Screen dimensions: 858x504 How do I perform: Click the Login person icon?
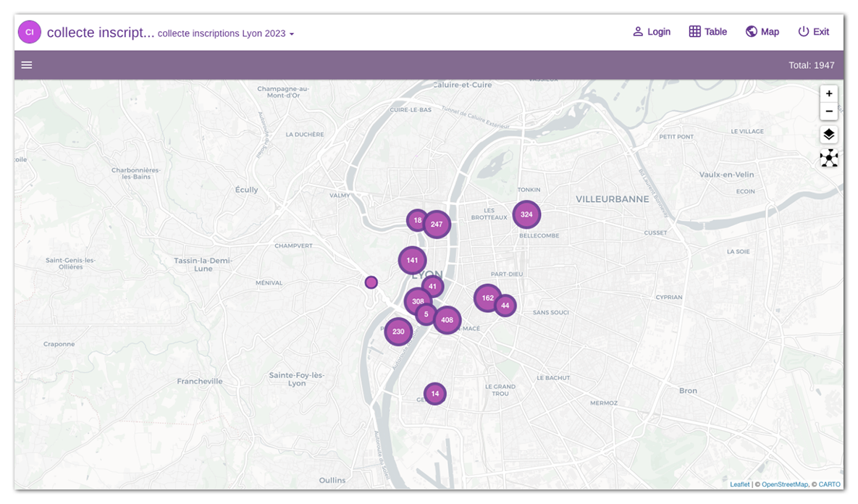(637, 31)
